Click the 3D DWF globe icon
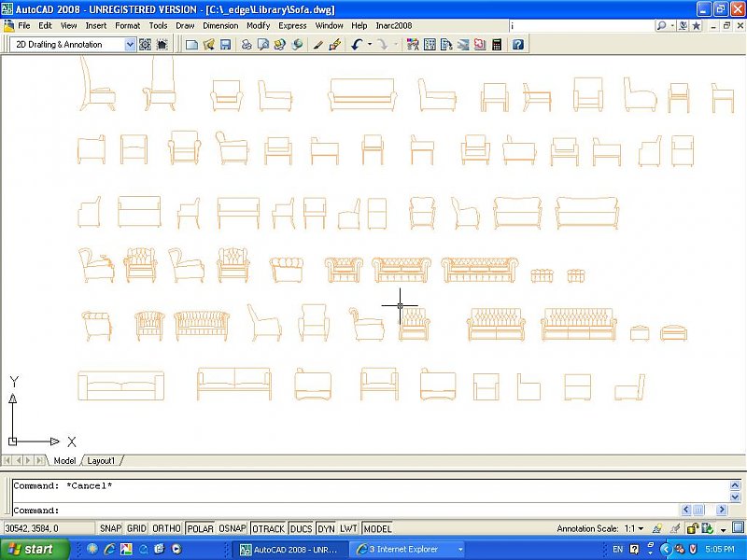Viewport: 747px width, 560px height. pyautogui.click(x=297, y=45)
